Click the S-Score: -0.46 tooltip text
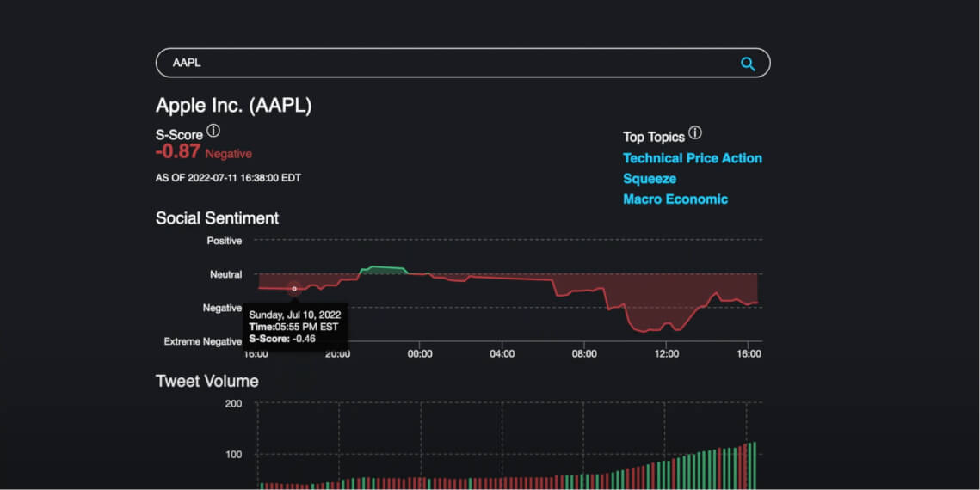This screenshot has width=980, height=490. [282, 339]
